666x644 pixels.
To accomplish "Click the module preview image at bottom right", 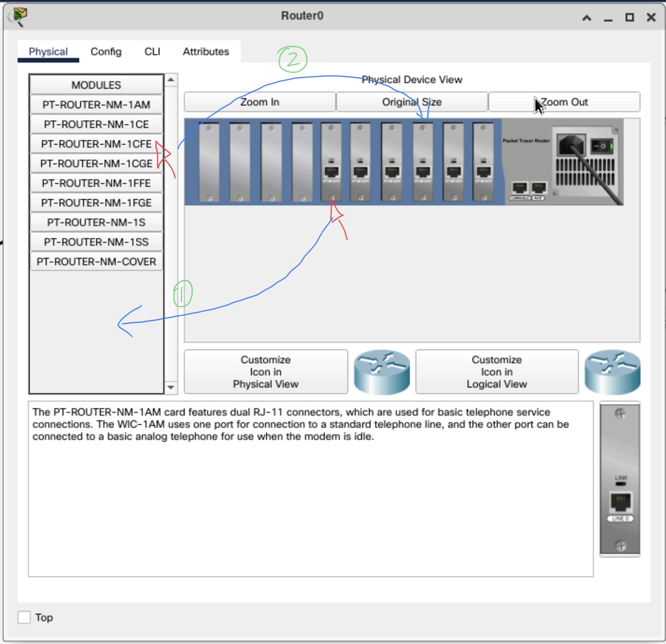I will (620, 479).
